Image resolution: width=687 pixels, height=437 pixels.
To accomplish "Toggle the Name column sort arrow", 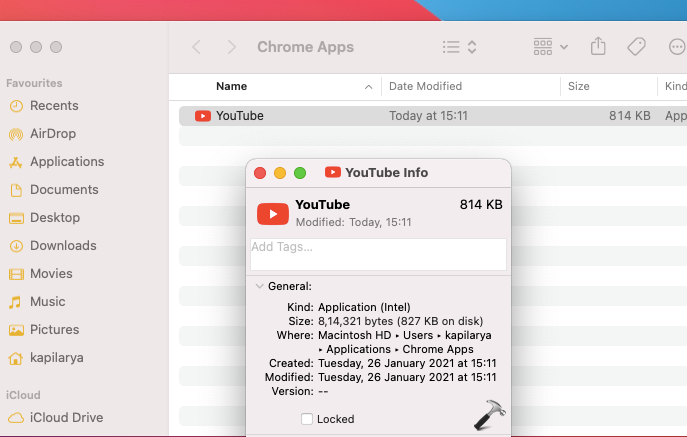I will tap(368, 87).
